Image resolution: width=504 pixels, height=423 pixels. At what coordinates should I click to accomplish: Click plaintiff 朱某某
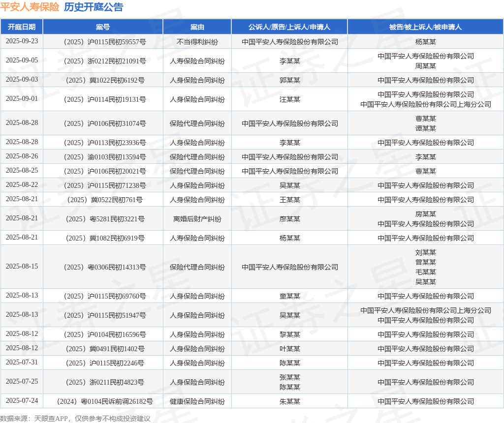289,401
